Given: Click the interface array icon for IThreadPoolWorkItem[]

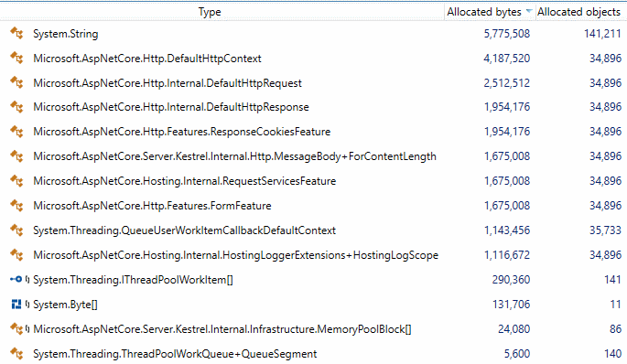Looking at the screenshot, I should coord(16,279).
